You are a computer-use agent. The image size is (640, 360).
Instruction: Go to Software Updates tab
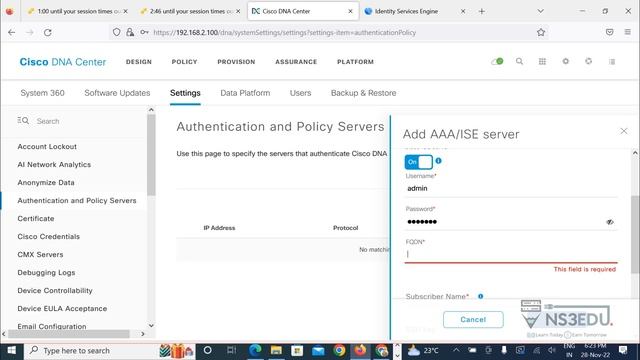(117, 93)
